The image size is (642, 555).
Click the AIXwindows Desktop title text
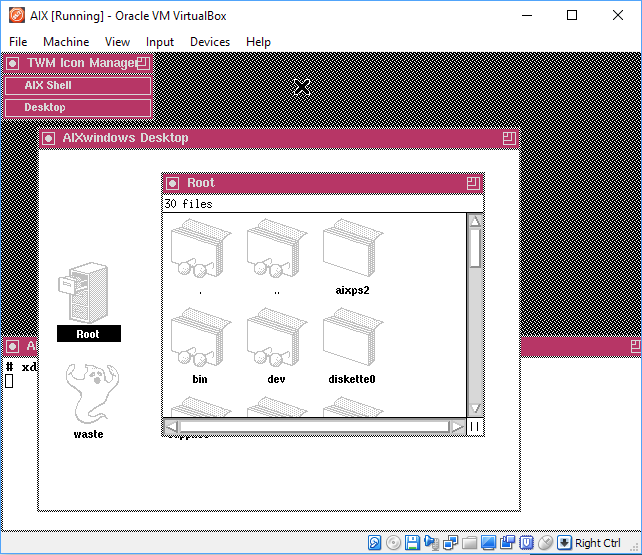point(125,138)
